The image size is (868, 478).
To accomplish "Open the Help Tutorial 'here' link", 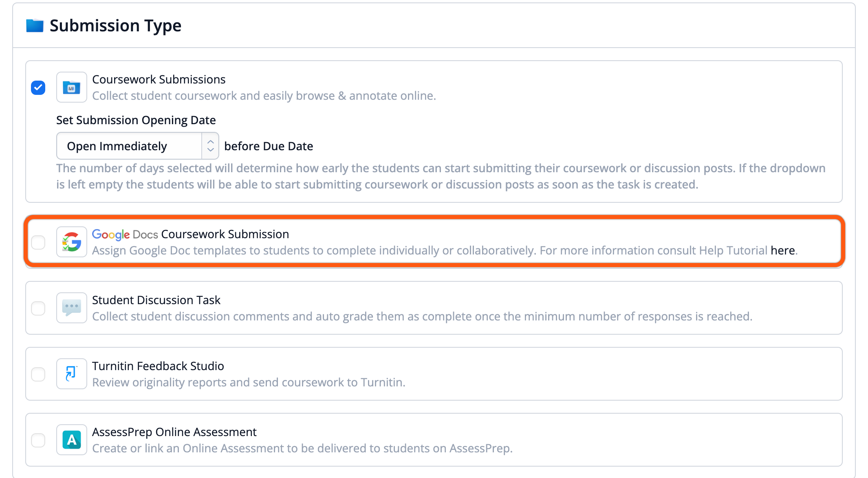I will pyautogui.click(x=782, y=250).
